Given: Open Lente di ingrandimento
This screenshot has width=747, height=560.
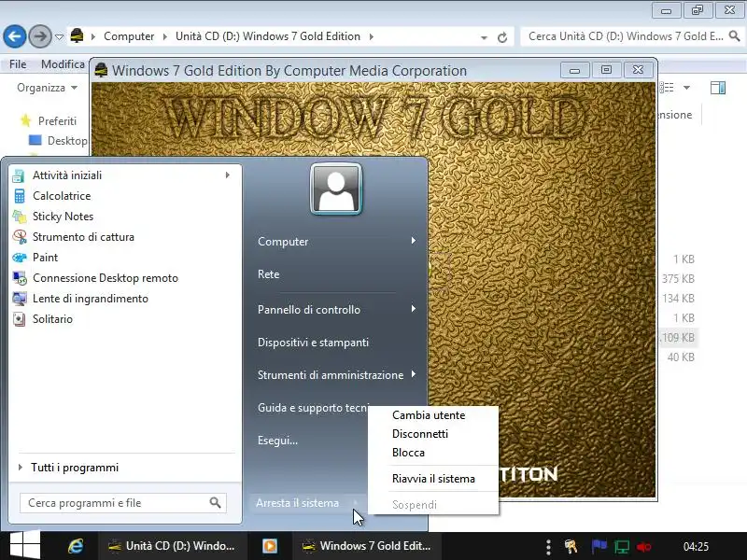Looking at the screenshot, I should pos(91,299).
